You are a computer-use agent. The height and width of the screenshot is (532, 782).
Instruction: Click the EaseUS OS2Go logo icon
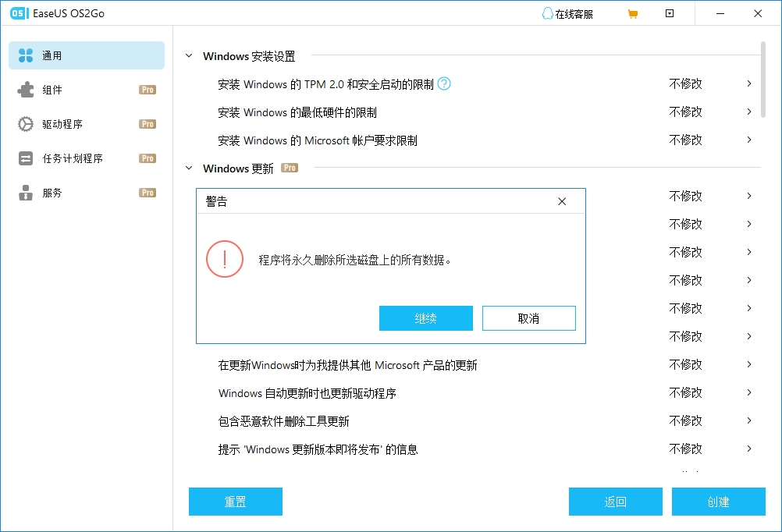[18, 14]
